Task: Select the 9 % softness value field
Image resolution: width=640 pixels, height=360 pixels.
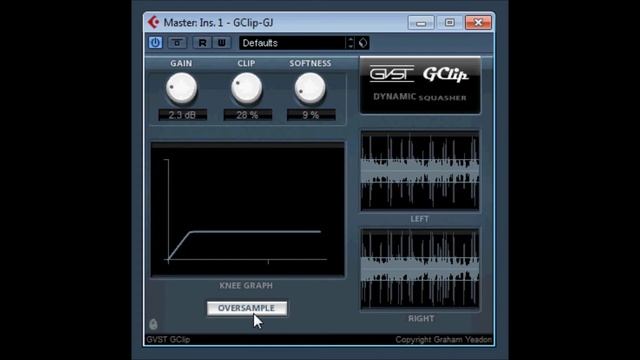Action: point(311,115)
